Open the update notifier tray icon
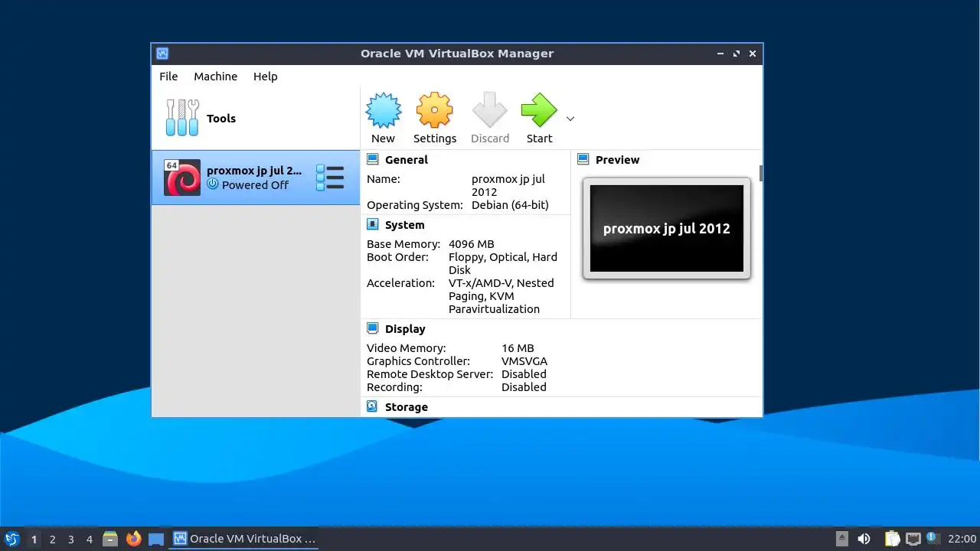Image resolution: width=980 pixels, height=551 pixels. click(932, 538)
